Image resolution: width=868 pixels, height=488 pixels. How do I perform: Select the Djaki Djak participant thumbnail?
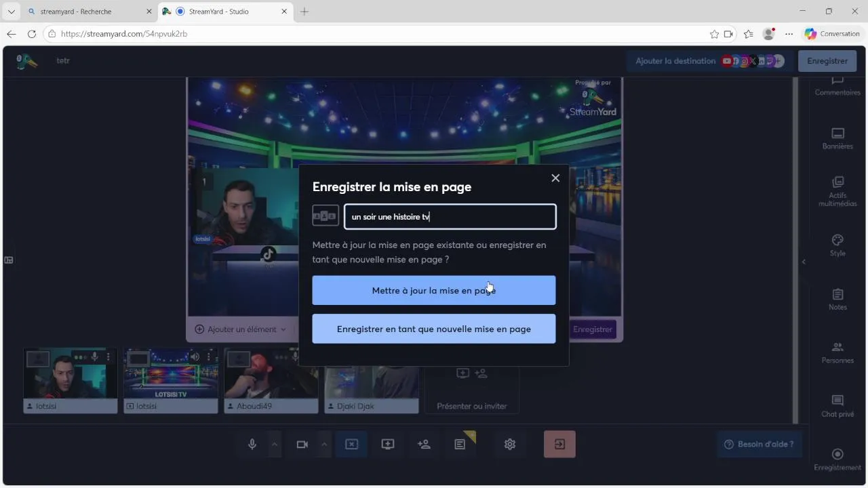(x=372, y=380)
